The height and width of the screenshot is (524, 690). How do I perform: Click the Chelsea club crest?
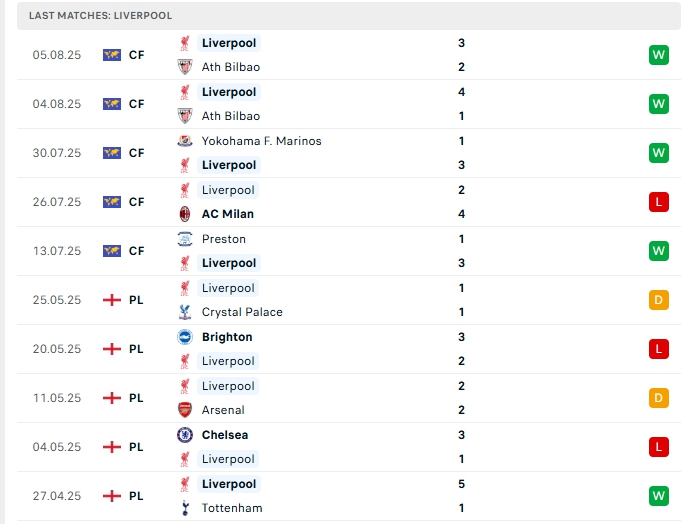pos(185,435)
